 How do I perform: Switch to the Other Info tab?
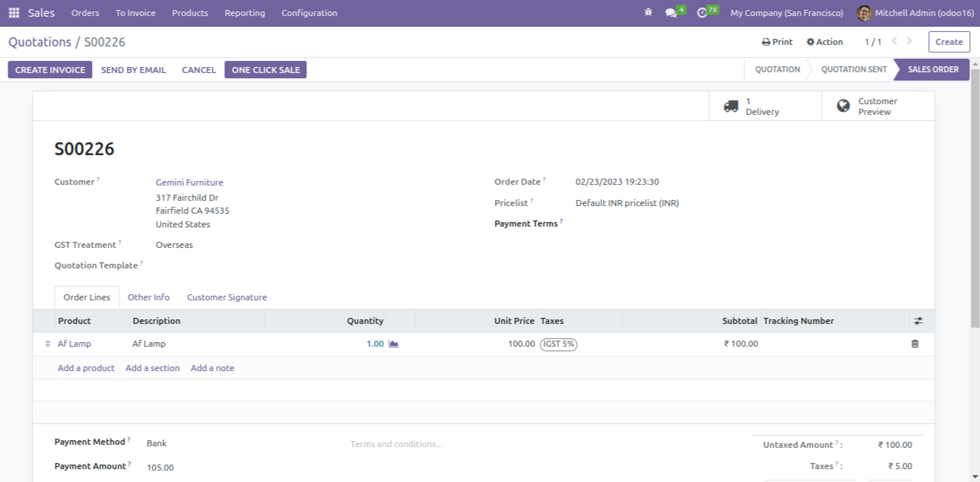pos(148,298)
